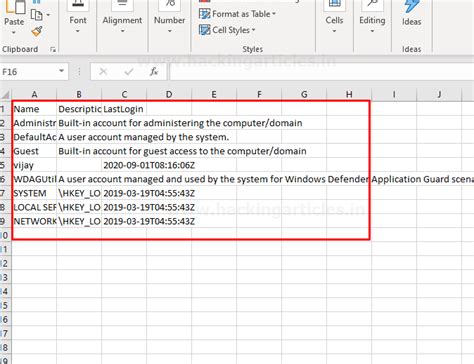Click the '2020-09-01T08:16:06Z' cell

124,165
